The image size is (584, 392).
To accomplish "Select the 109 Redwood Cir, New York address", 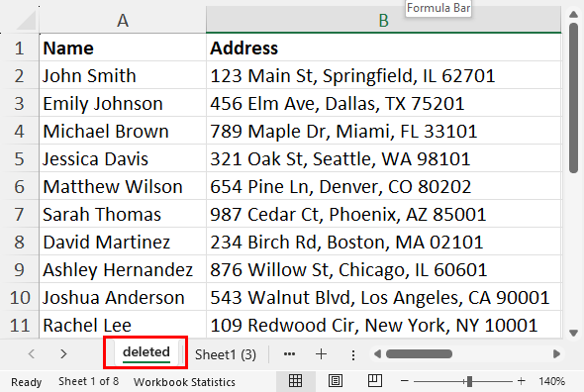I will tap(383, 325).
